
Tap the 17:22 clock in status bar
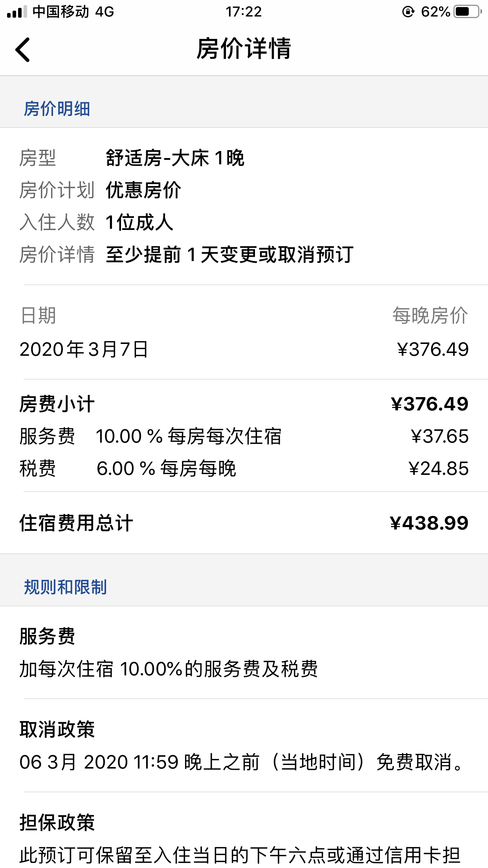pos(244,12)
